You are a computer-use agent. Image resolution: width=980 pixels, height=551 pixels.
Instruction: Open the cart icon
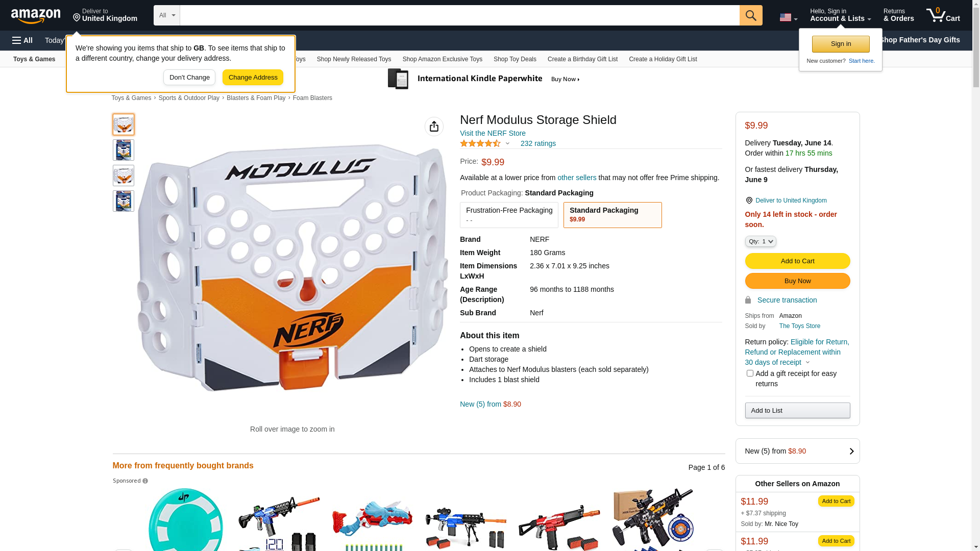coord(943,15)
